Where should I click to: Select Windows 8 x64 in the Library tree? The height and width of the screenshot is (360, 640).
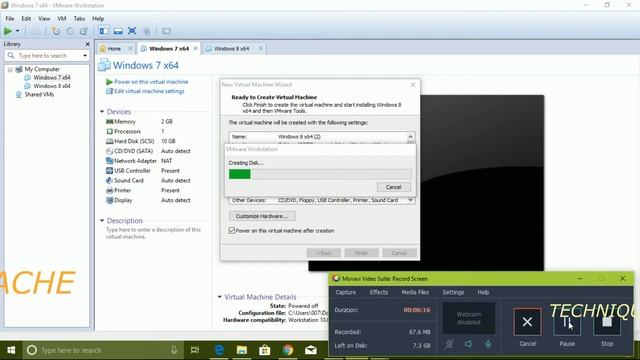pyautogui.click(x=52, y=86)
